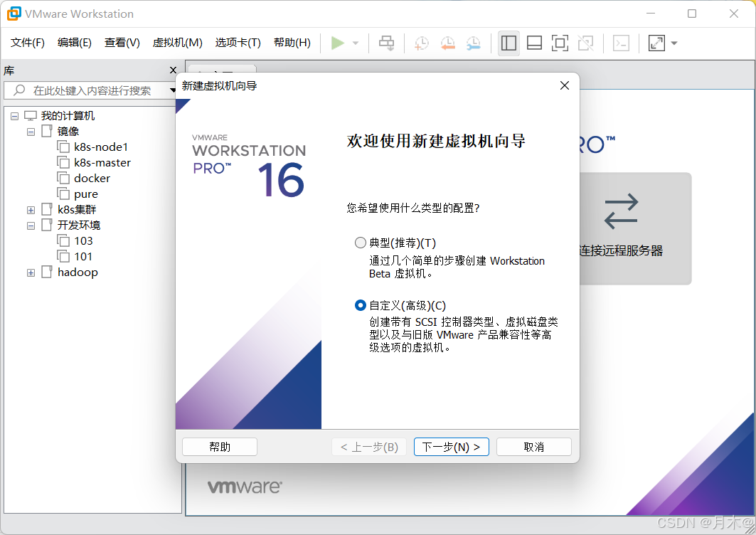The height and width of the screenshot is (535, 756).
Task: Click the docker VM icon
Action: pyautogui.click(x=63, y=178)
